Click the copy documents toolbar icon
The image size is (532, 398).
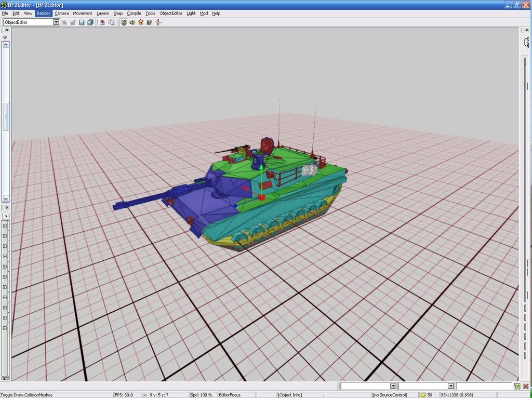click(x=111, y=22)
